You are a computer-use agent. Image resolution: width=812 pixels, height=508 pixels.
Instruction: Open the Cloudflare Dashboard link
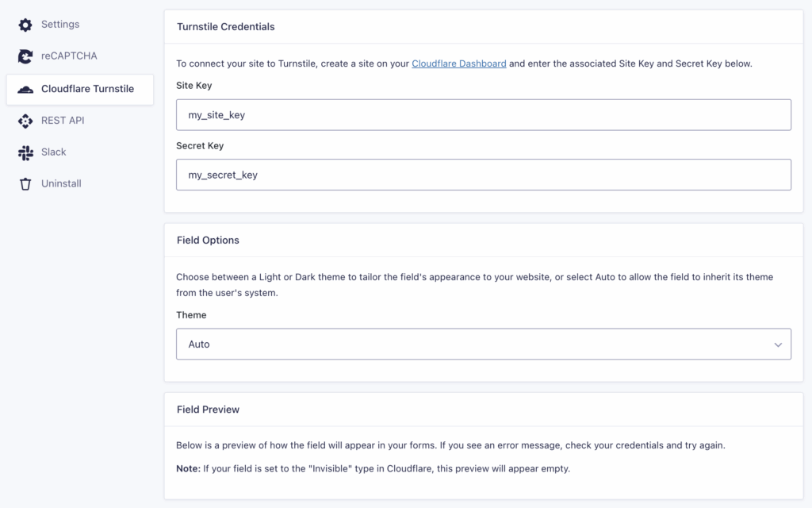[x=459, y=63]
